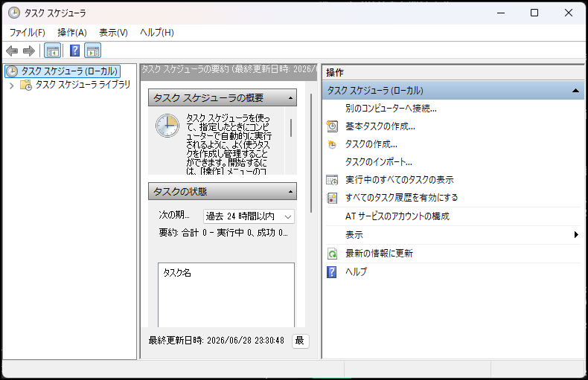Open the ヘルプ(H) menu

point(157,33)
